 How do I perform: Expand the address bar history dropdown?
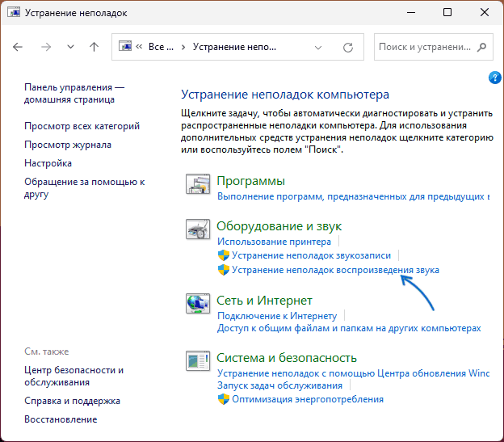(x=318, y=48)
